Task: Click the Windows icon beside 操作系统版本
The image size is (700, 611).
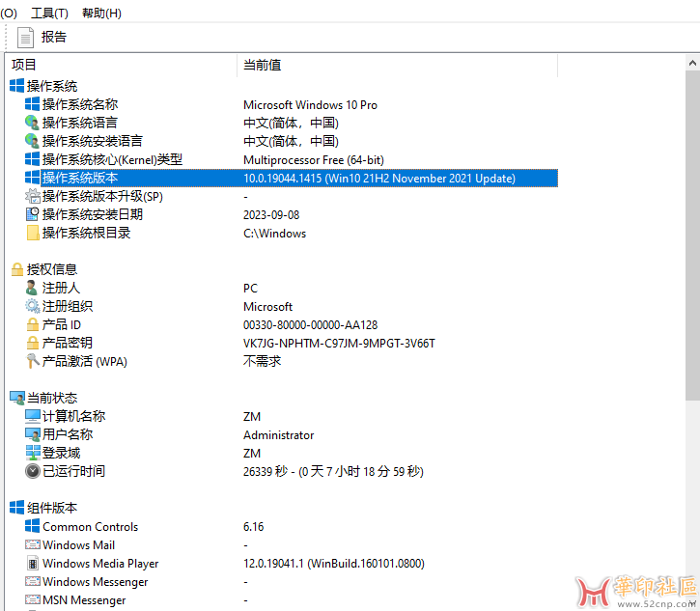Action: pos(32,178)
